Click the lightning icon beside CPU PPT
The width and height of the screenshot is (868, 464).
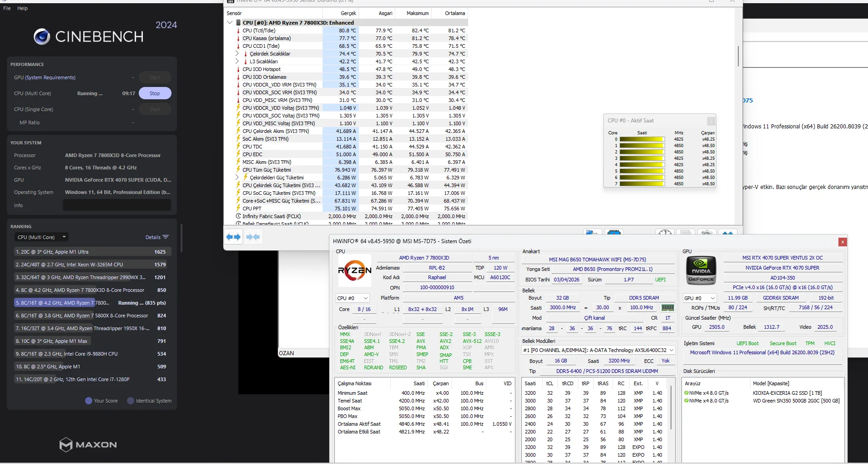tap(238, 209)
